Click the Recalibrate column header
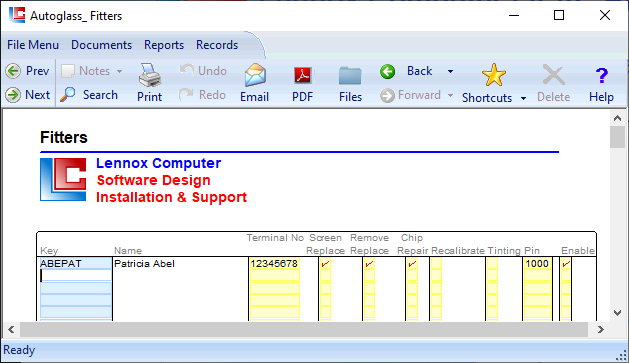629x363 pixels. [x=458, y=251]
